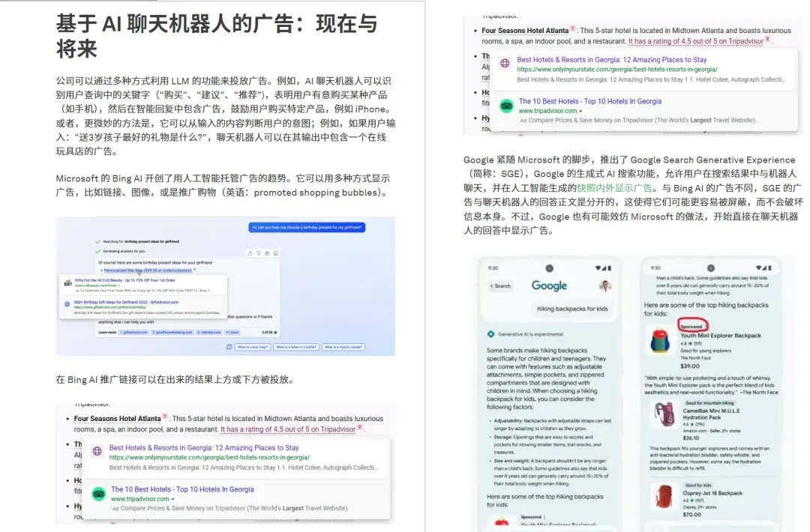Open Best Hotels & Resorts in Georgia, right column

tap(612, 59)
